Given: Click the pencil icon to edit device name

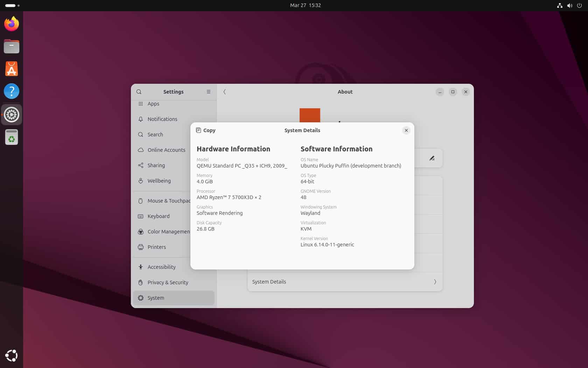Looking at the screenshot, I should (432, 158).
